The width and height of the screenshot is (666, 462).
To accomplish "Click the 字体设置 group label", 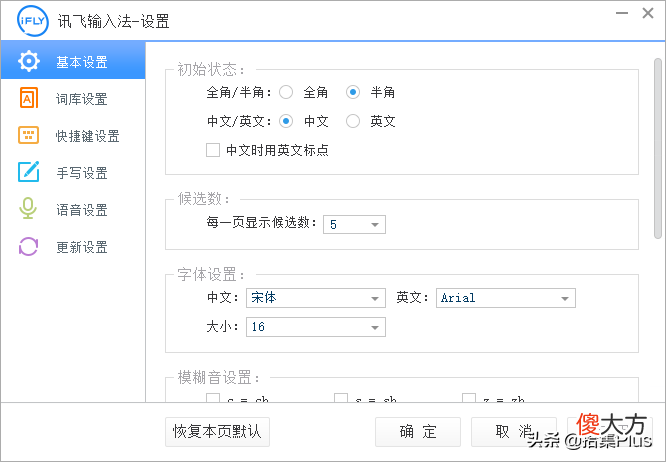I will point(211,275).
